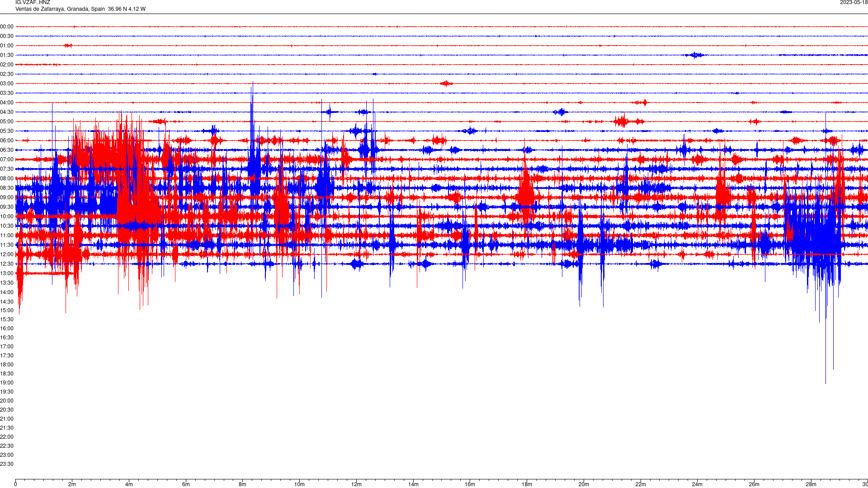Select the 03:30 time row label

click(x=7, y=93)
